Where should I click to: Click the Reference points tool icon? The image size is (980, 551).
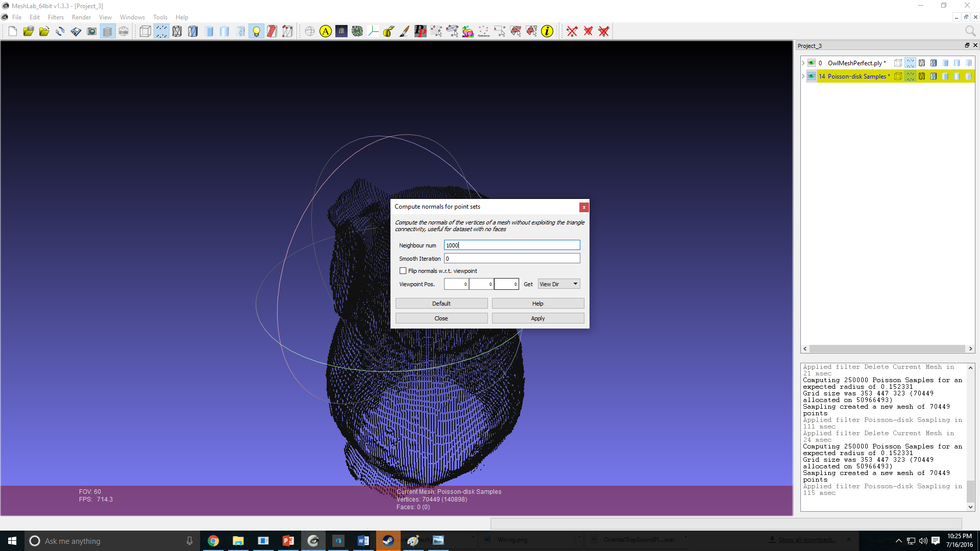pos(484,32)
